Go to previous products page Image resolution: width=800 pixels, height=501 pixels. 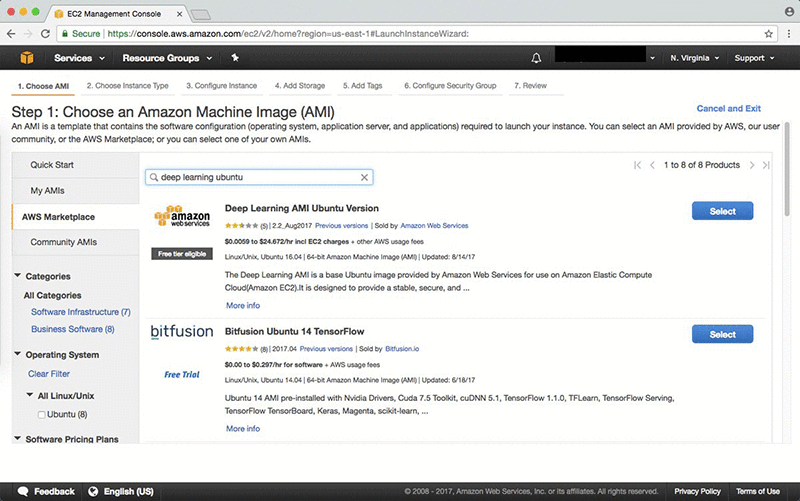click(652, 165)
